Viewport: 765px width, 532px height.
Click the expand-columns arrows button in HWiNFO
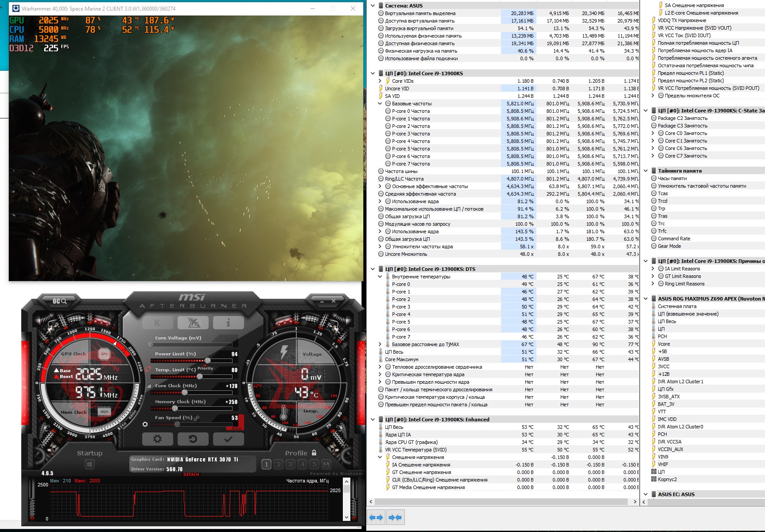click(x=376, y=517)
